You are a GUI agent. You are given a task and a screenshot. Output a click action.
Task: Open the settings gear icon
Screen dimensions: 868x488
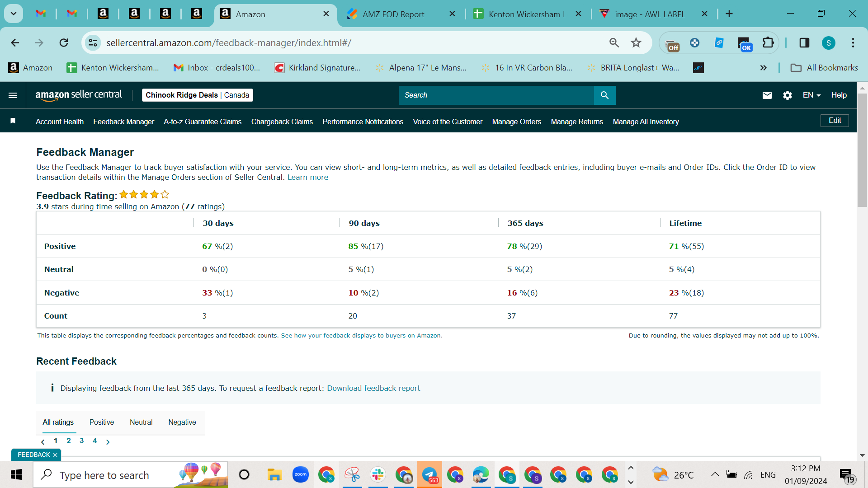point(788,95)
